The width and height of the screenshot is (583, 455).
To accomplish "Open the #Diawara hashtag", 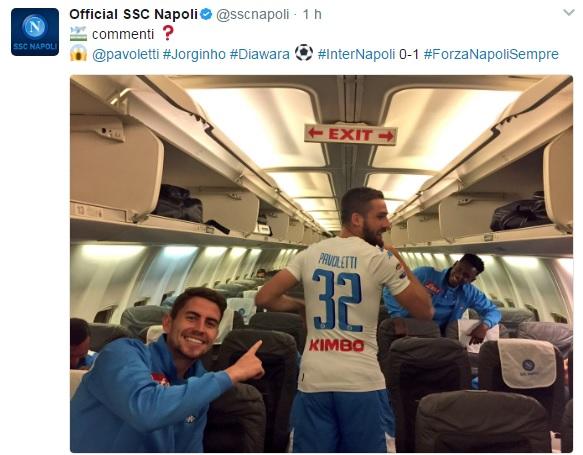I will coord(260,54).
